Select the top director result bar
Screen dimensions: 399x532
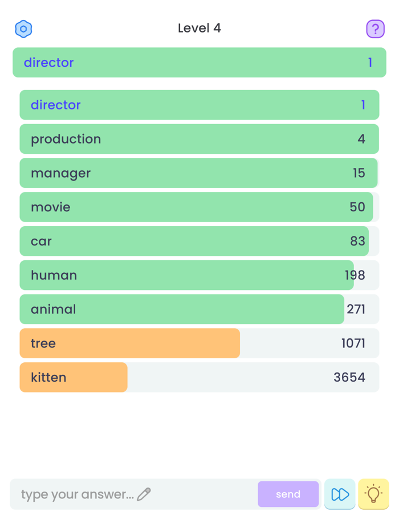click(199, 63)
